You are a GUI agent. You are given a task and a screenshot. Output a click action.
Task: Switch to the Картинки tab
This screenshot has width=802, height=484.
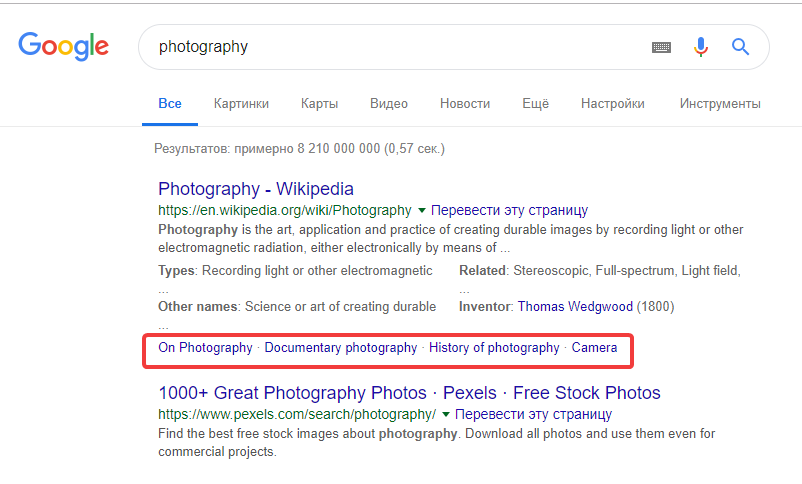pyautogui.click(x=241, y=104)
